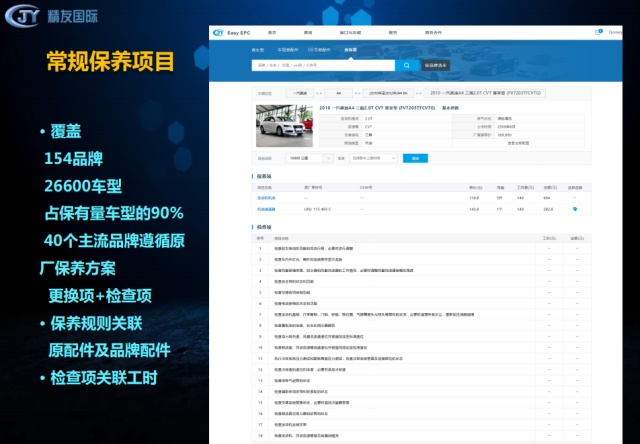Click the blue brand-parts icon in 机油滤清器 row
Viewport: 640px width, 444px height.
[575, 209]
